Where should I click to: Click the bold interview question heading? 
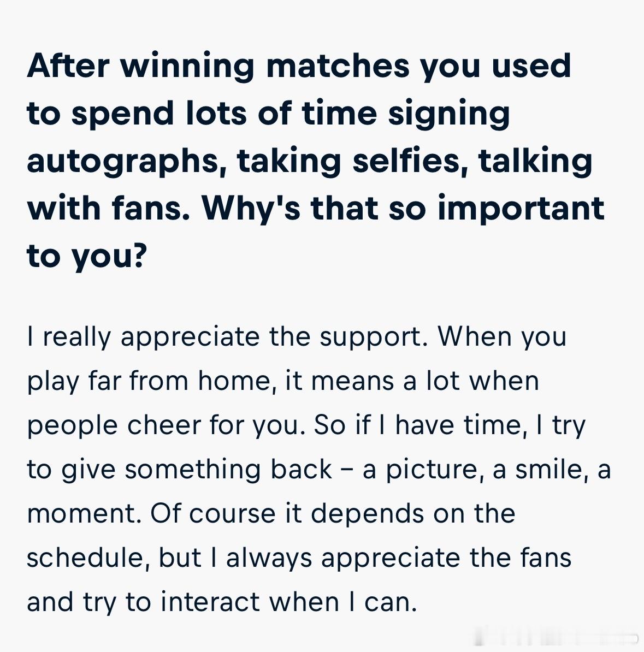tap(316, 160)
